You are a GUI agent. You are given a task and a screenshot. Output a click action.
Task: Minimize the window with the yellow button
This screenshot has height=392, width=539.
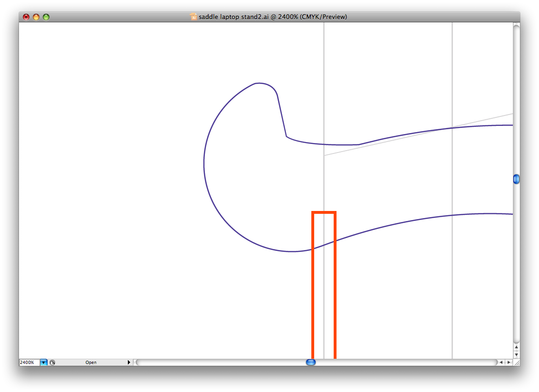click(36, 17)
